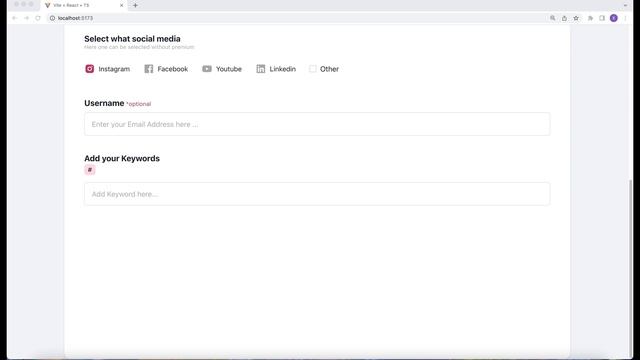Go forward using browser forward arrow
The image size is (640, 360).
27,18
